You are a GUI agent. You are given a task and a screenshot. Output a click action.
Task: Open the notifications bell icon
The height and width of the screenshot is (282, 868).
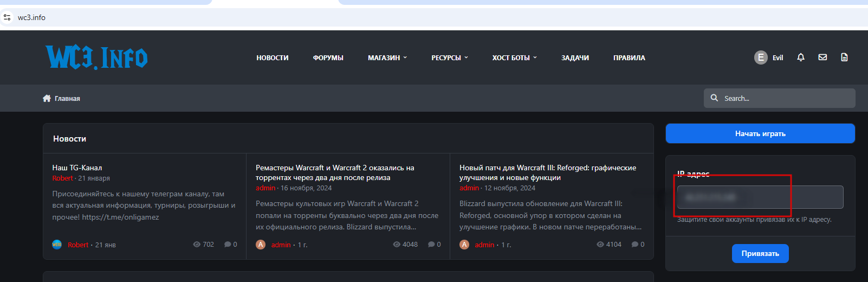[801, 57]
